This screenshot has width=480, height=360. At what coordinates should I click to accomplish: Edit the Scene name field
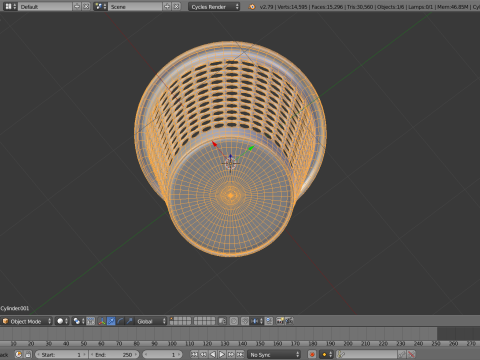[135, 6]
